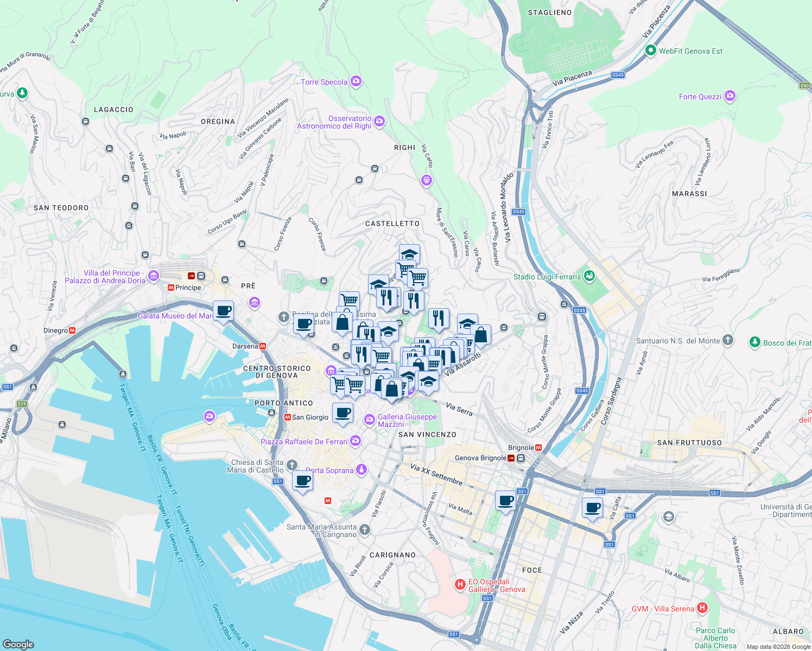The height and width of the screenshot is (651, 812).
Task: Select the Dinegro metro station icon
Action: pos(72,330)
